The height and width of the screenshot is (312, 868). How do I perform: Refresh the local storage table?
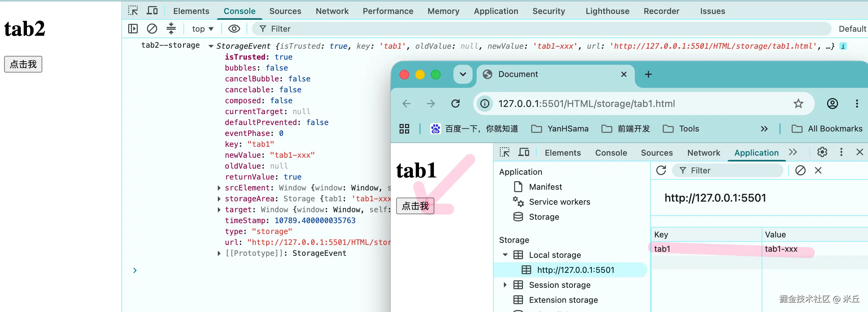coord(661,170)
